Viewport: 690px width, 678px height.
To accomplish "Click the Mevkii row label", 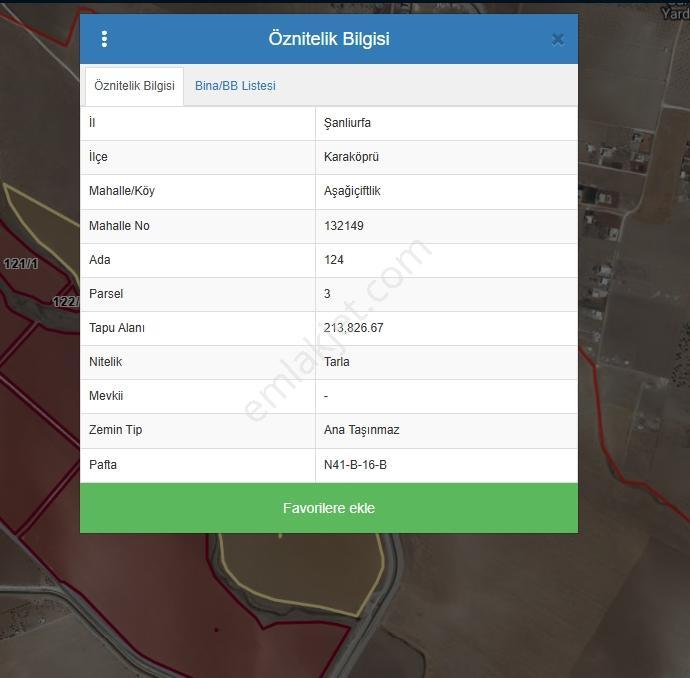I will 106,396.
